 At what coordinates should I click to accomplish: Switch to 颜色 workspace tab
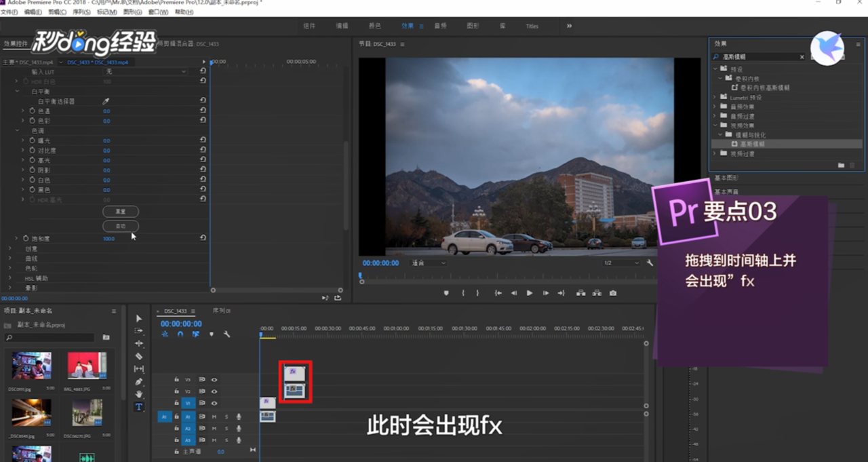click(x=374, y=26)
